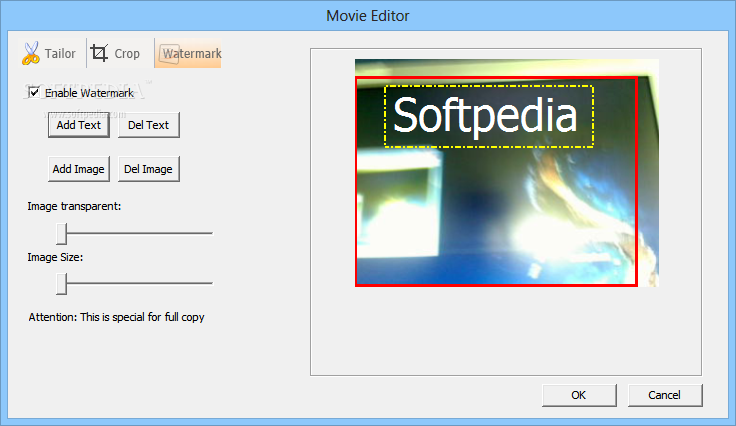Select the Watermark tab
The width and height of the screenshot is (736, 426).
coord(188,53)
